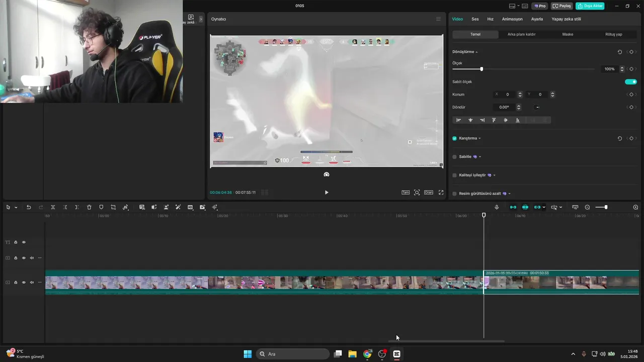
Task: Open the player panel hamburger menu
Action: [438, 19]
